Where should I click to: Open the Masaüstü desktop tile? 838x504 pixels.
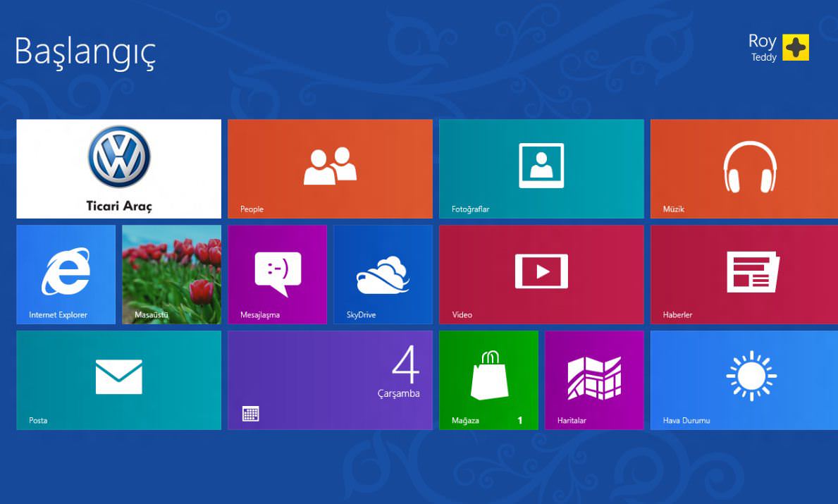(171, 275)
